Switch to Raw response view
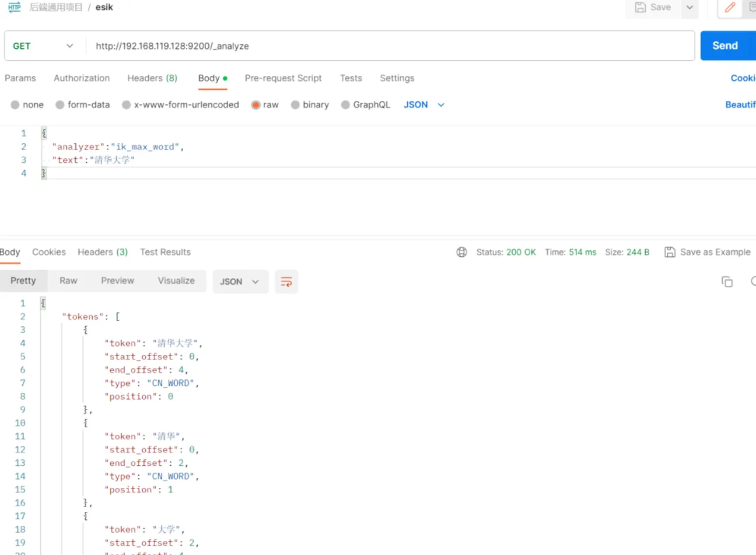 click(x=68, y=281)
